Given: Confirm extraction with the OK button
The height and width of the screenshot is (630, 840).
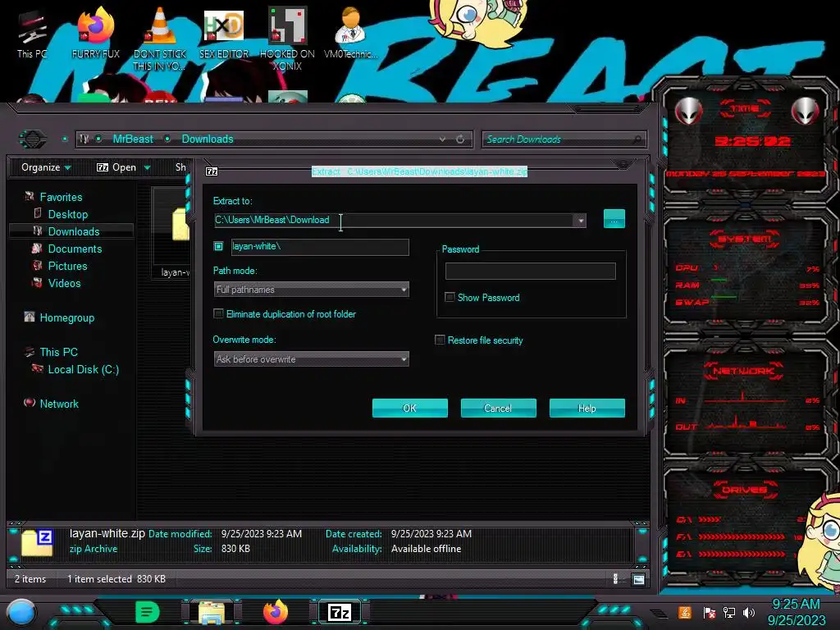Looking at the screenshot, I should (x=410, y=409).
